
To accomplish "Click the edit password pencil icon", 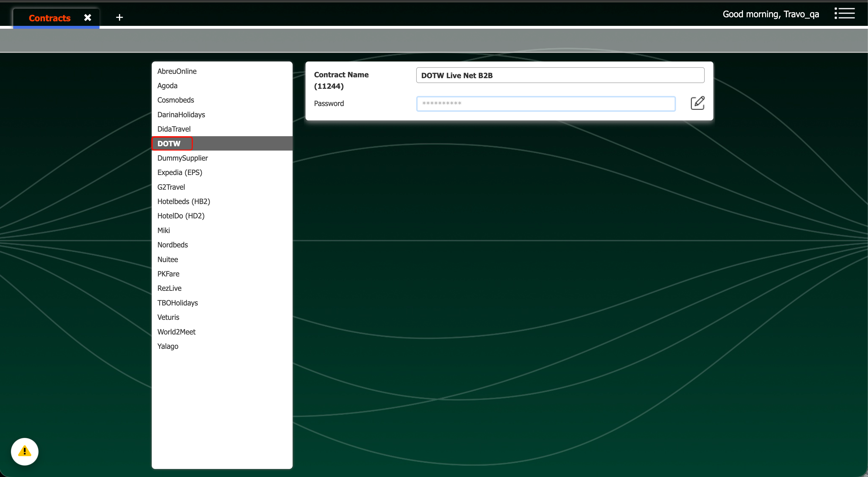I will pos(697,103).
